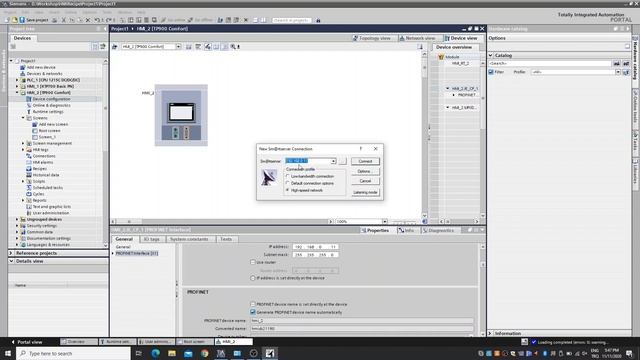640x360 pixels.
Task: Click the Save project toolbar button
Action: coord(34,20)
